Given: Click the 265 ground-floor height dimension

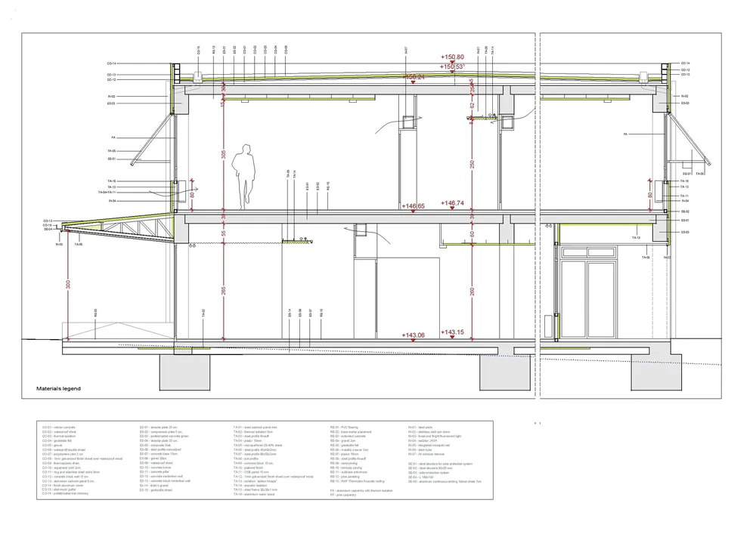Looking at the screenshot, I should (x=224, y=292).
